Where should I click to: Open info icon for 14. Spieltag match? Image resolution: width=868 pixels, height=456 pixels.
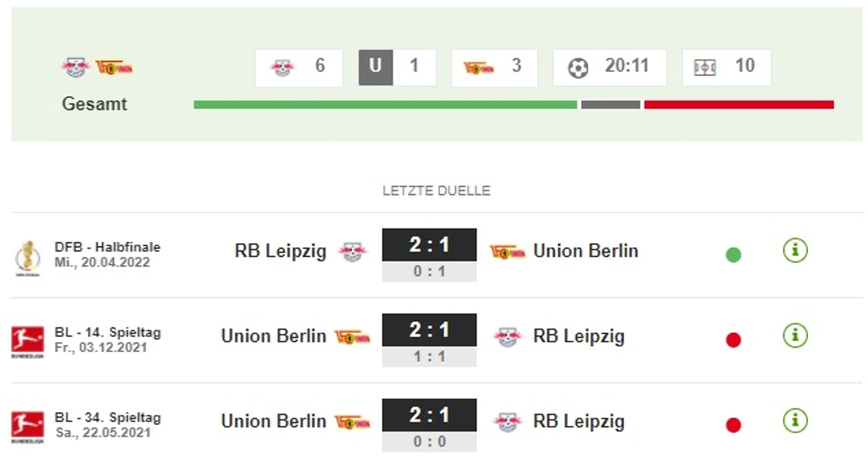795,336
